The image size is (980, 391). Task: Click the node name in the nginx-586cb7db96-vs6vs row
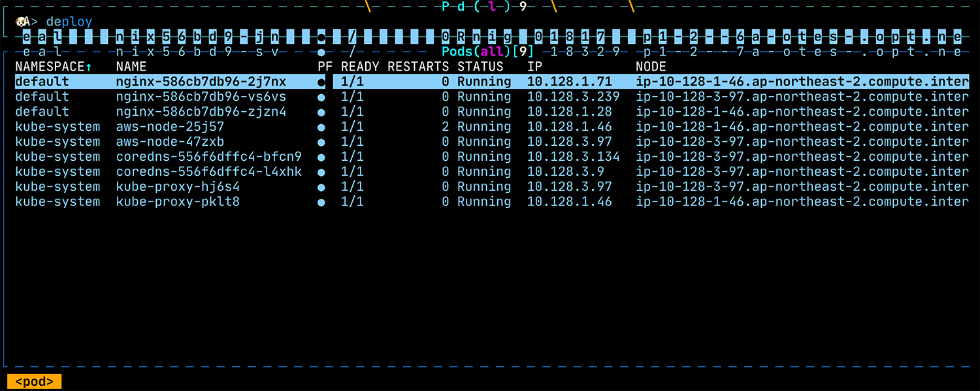802,97
